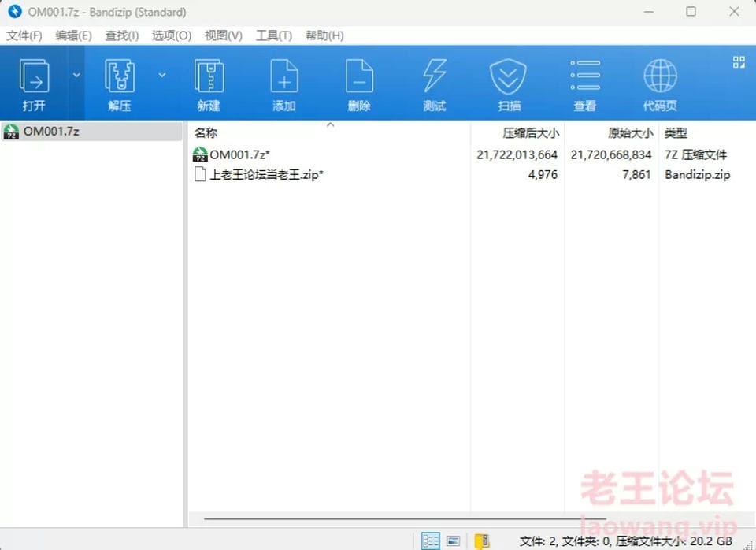
Task: Click the 打开 (Open) toolbar icon
Action: [x=34, y=84]
